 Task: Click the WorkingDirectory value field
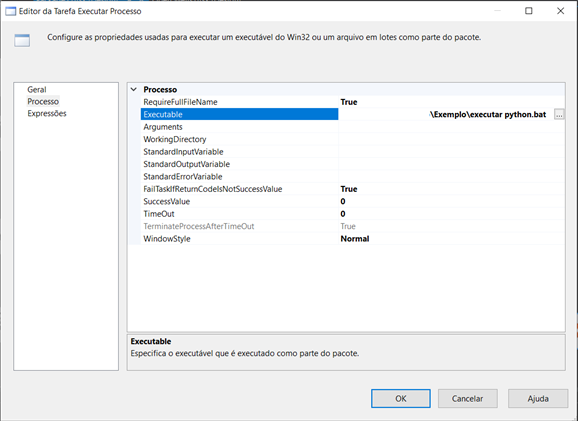coord(452,140)
